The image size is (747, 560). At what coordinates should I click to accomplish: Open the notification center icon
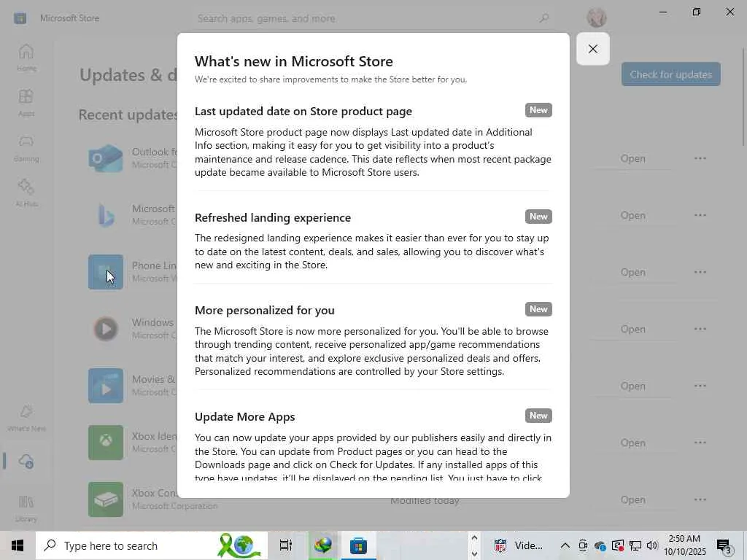pyautogui.click(x=724, y=547)
